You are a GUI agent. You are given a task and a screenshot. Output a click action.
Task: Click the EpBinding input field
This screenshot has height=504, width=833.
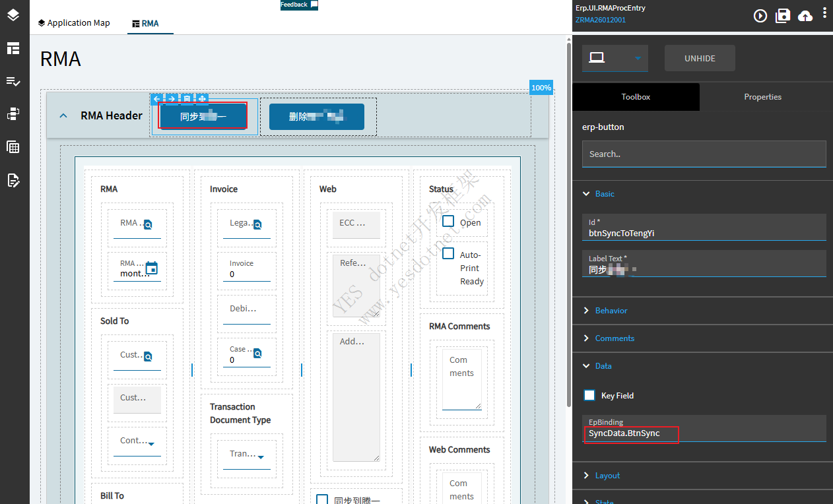click(704, 433)
